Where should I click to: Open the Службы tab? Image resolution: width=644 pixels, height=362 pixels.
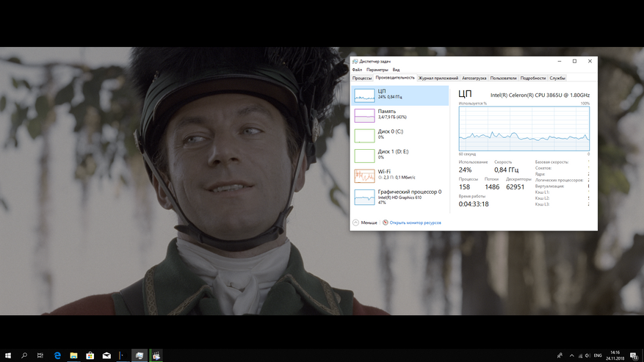pyautogui.click(x=557, y=78)
